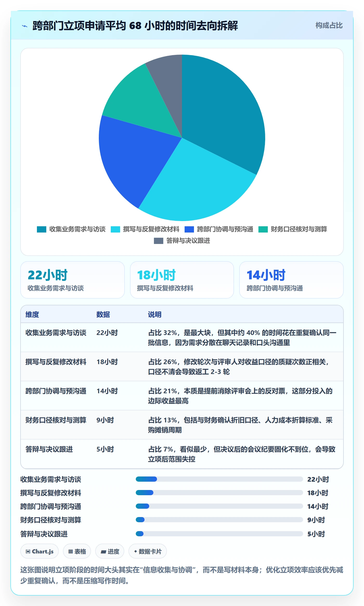The width and height of the screenshot is (364, 606).
Task: Click the description starting 占比 13%
Action: tap(240, 425)
